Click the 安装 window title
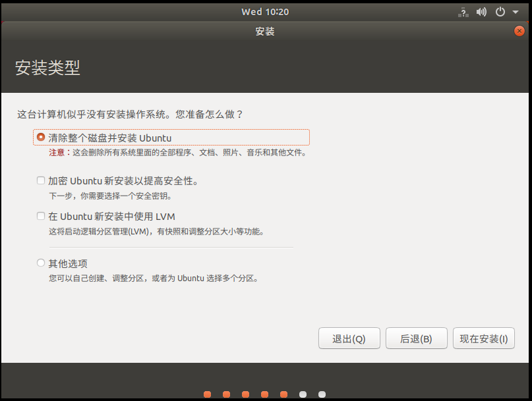 coord(265,32)
